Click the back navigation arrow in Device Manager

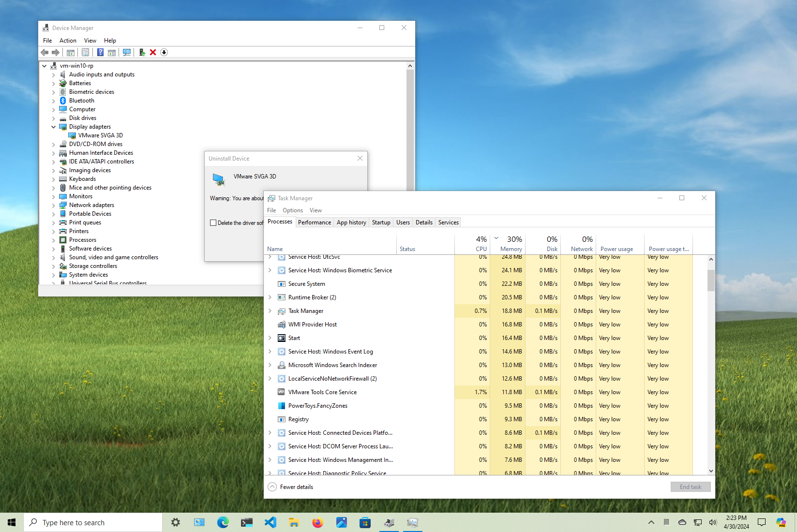click(x=45, y=52)
